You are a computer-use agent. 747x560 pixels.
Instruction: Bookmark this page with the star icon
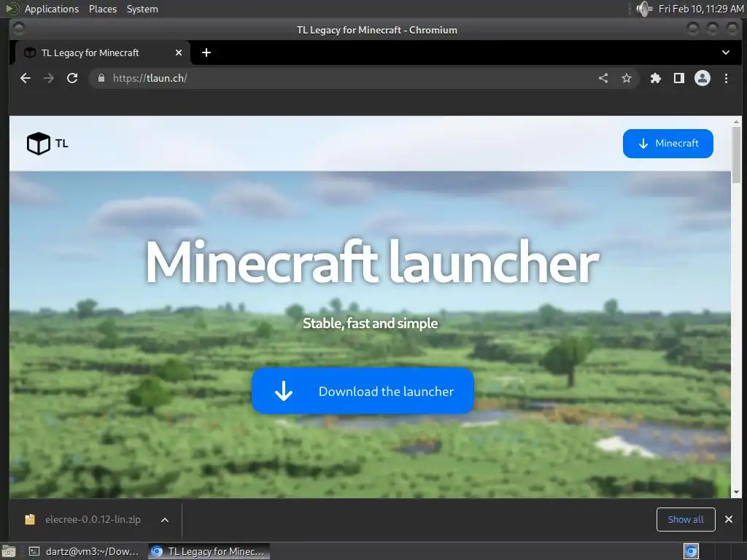(627, 78)
